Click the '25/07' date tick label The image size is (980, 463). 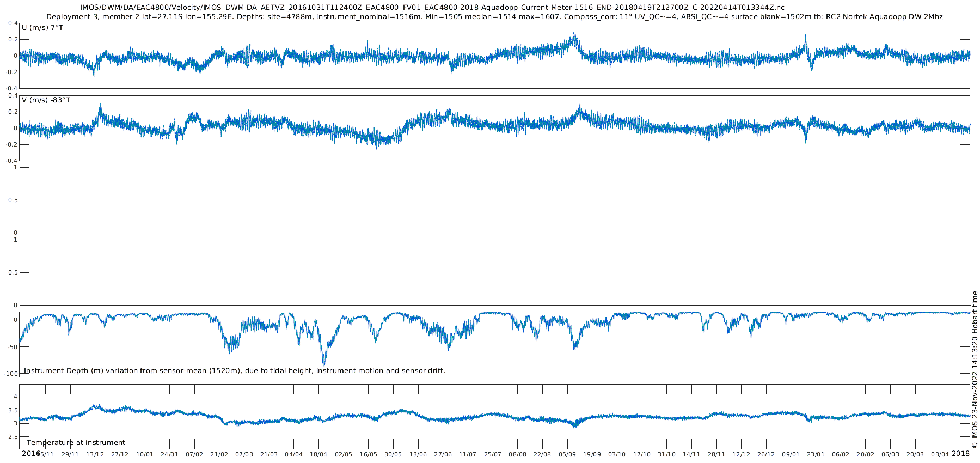pos(493,454)
